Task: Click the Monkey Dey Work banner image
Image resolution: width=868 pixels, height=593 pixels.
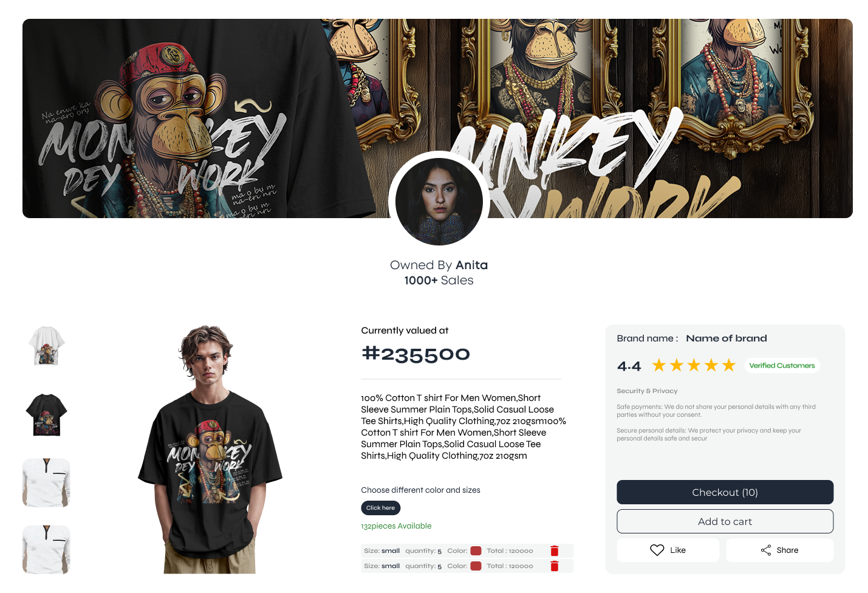Action: [x=437, y=118]
